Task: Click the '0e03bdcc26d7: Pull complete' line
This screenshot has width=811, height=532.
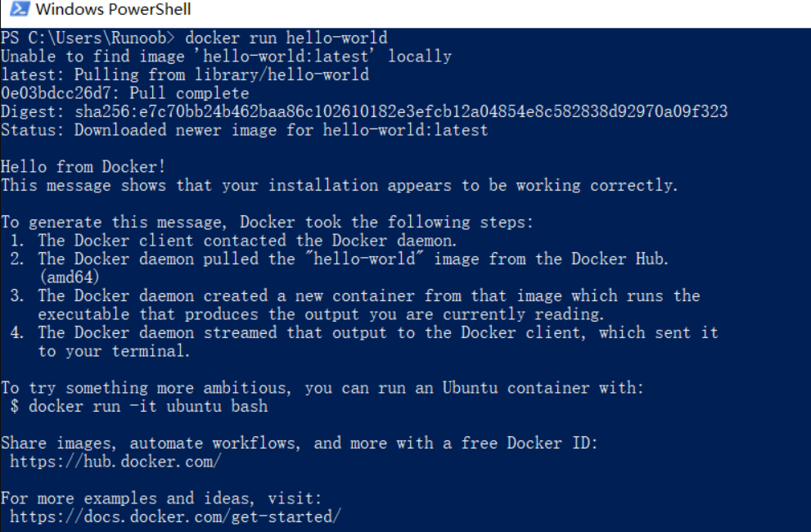Action: 124,93
